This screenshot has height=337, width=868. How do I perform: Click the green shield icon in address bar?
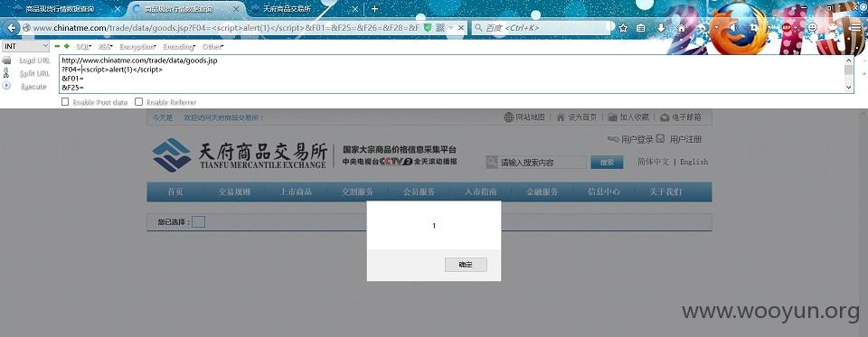428,28
